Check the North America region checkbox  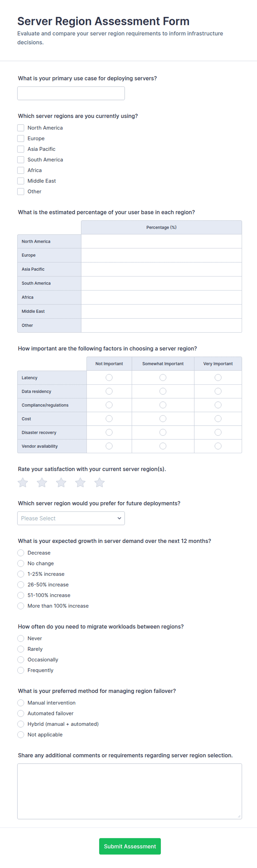tap(20, 128)
